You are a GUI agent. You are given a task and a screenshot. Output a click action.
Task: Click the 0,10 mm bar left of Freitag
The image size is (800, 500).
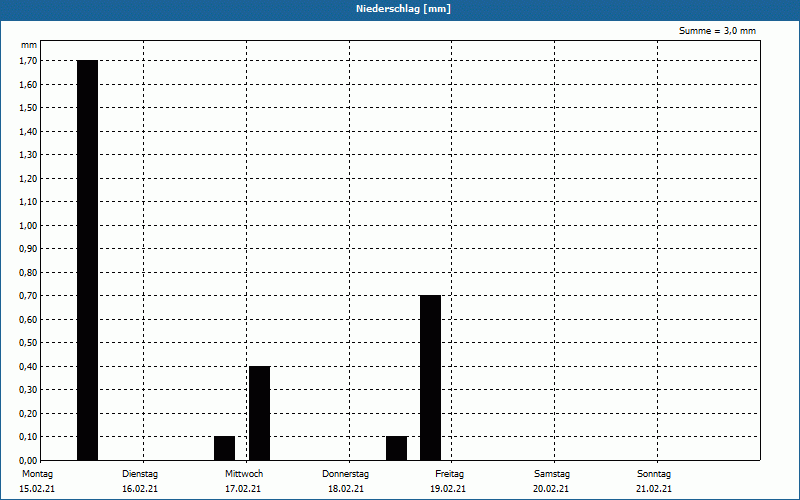[396, 448]
